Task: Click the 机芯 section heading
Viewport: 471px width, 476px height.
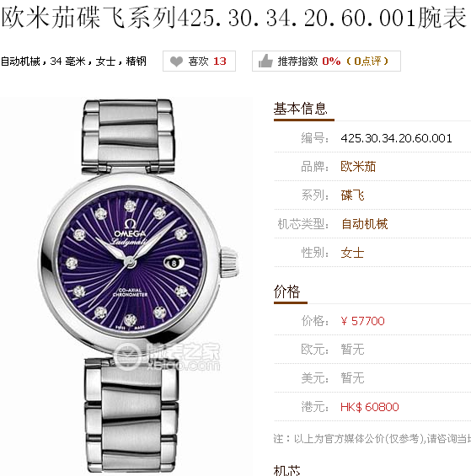Action: point(287,470)
